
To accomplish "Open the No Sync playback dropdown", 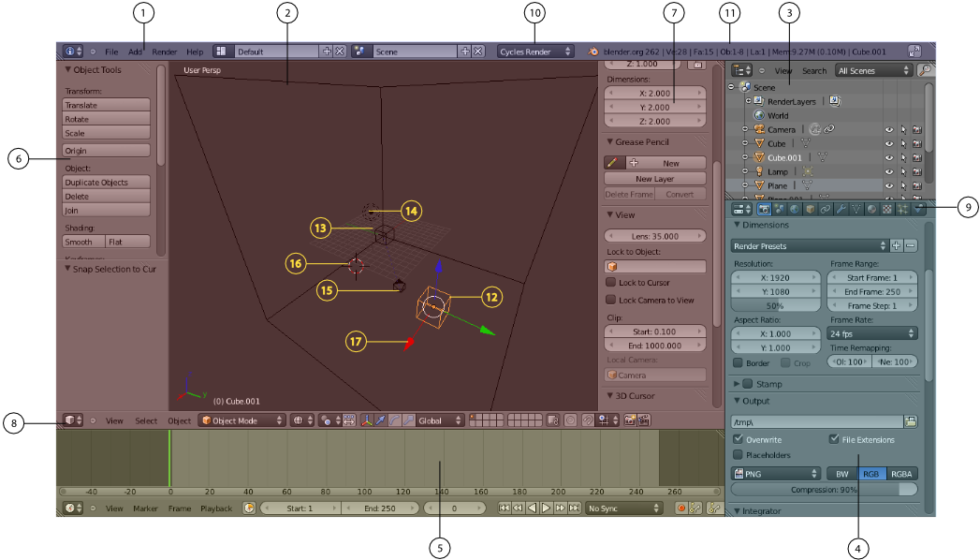I will point(623,508).
